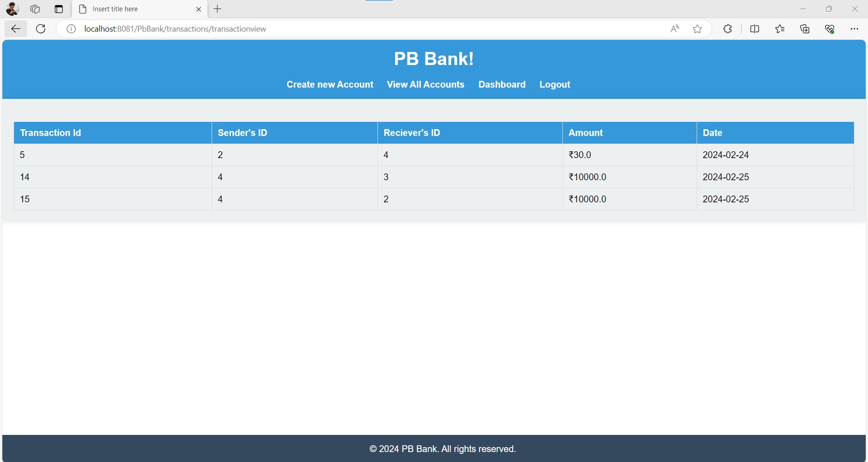Viewport: 868px width, 462px height.
Task: Click receiver ID 3 in transaction 14 row
Action: tap(470, 177)
